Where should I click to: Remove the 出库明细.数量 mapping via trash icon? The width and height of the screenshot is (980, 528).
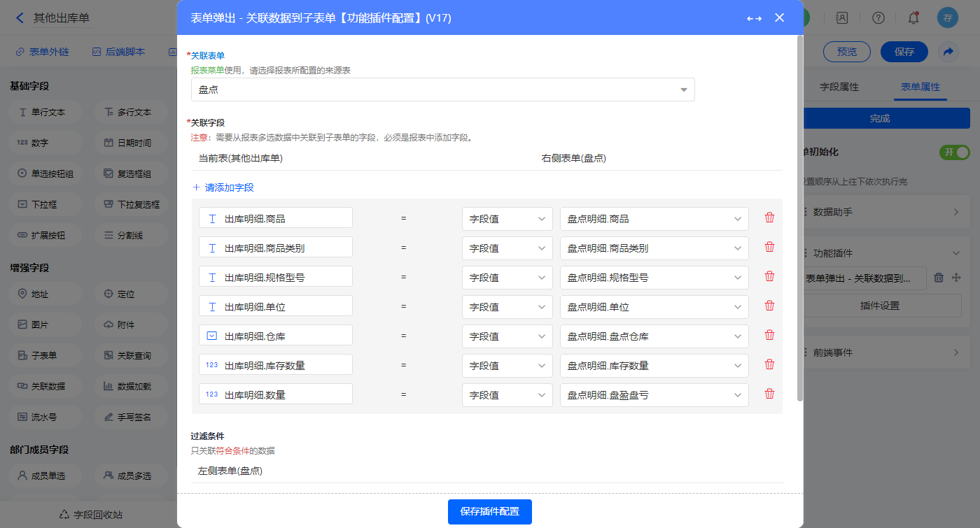point(769,394)
